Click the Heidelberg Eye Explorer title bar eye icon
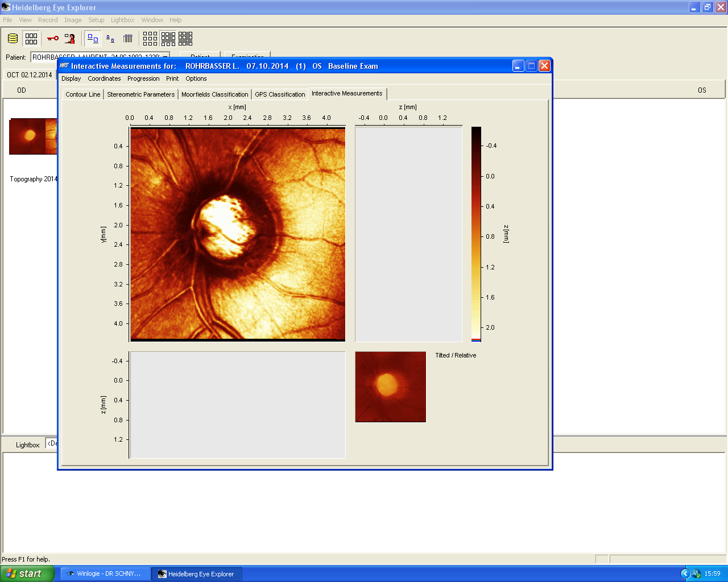The height and width of the screenshot is (582, 728). click(6, 7)
